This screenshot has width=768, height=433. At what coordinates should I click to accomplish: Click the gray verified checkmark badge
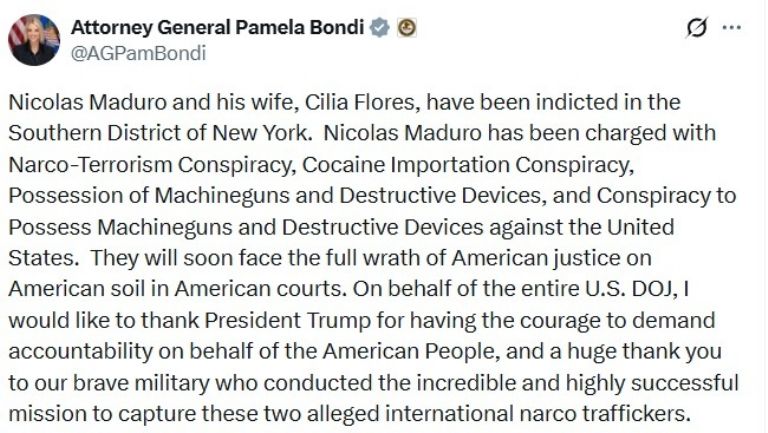pos(380,29)
